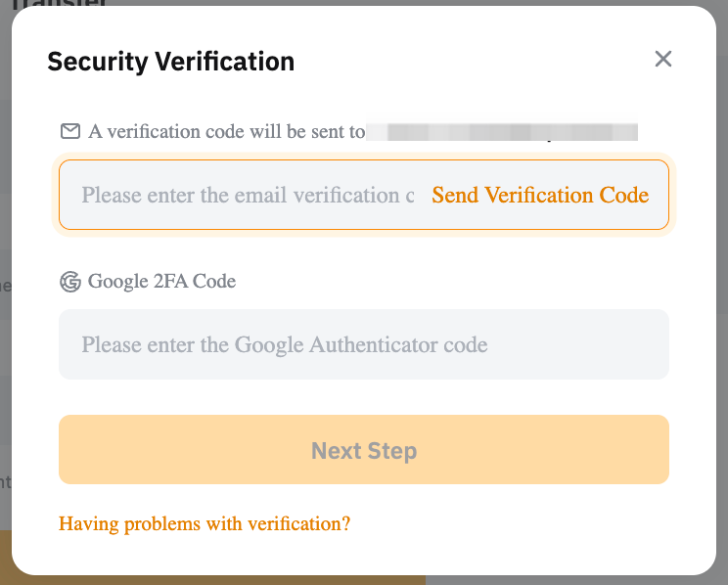
Task: Click the envelope icon beside verification text
Action: click(x=70, y=131)
